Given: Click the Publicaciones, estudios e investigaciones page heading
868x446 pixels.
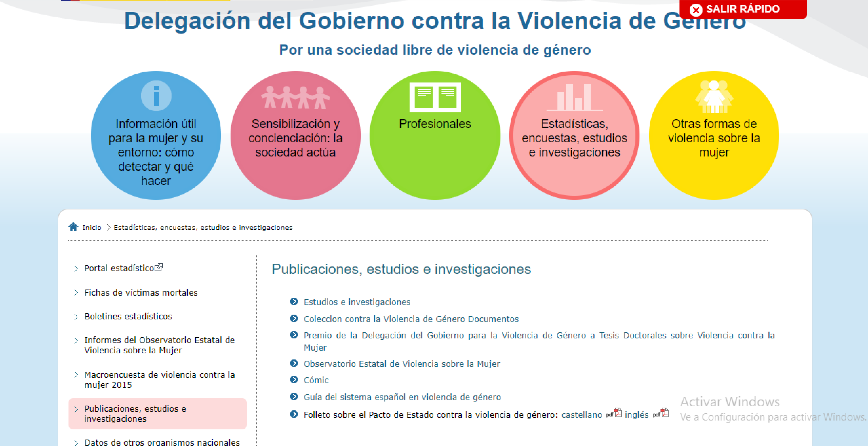Looking at the screenshot, I should [x=401, y=269].
